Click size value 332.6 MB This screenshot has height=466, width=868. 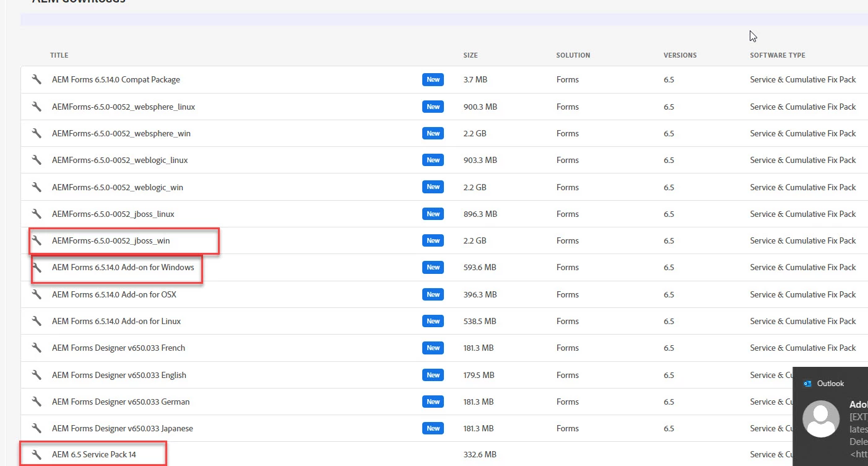(480, 454)
